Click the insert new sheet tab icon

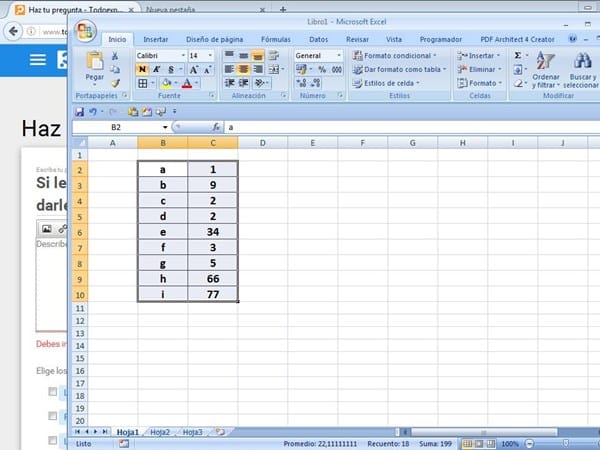[x=220, y=432]
